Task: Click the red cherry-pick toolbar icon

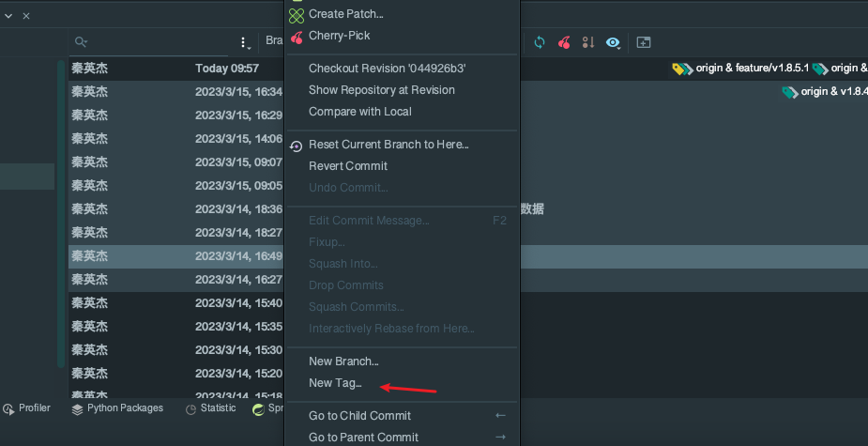Action: (x=564, y=42)
